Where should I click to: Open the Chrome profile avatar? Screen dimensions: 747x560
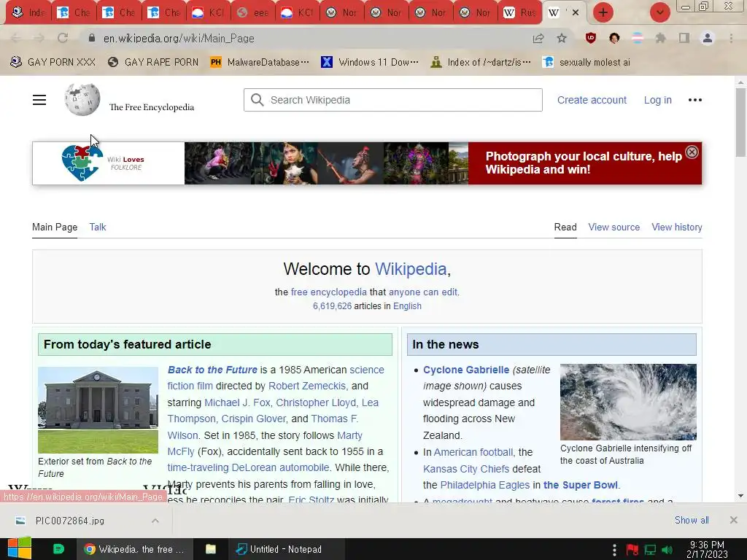point(708,38)
